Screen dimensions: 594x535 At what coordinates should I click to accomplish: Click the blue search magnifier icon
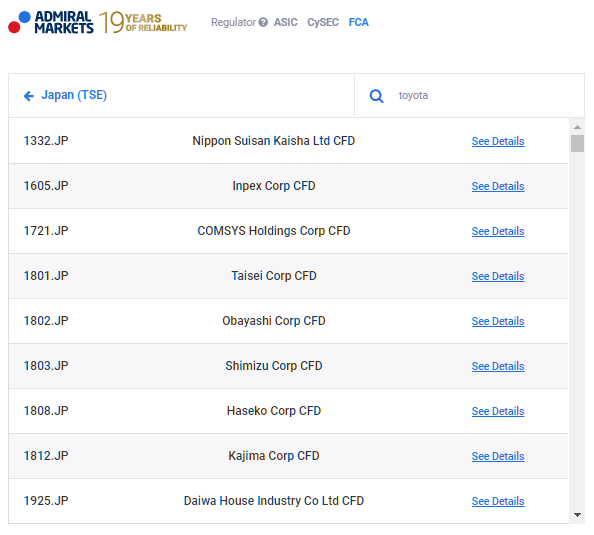pyautogui.click(x=376, y=96)
